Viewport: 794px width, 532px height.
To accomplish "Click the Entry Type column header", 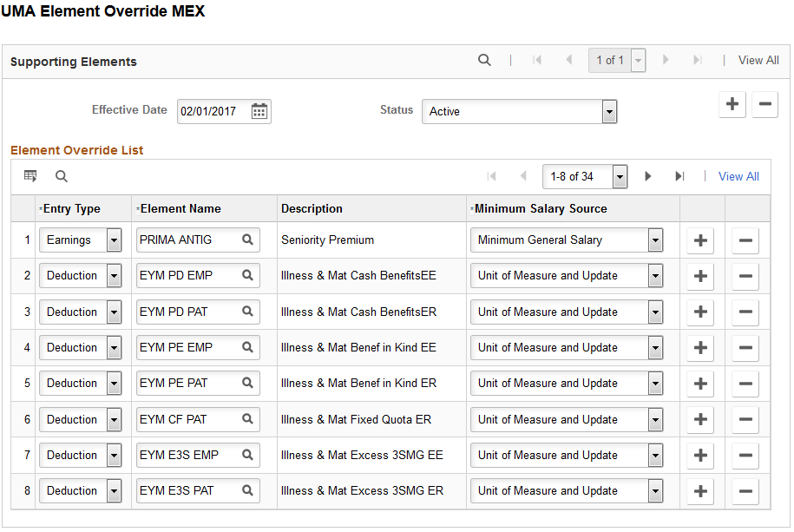I will pyautogui.click(x=71, y=209).
